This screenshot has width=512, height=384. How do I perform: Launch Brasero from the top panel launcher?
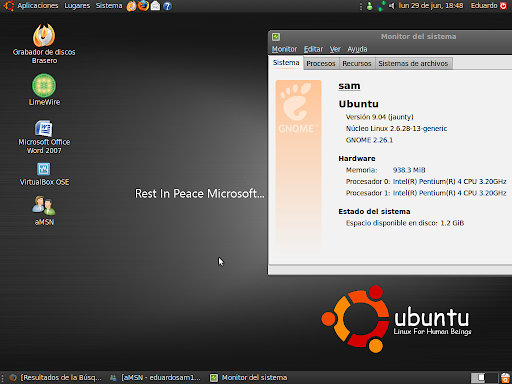[131, 6]
